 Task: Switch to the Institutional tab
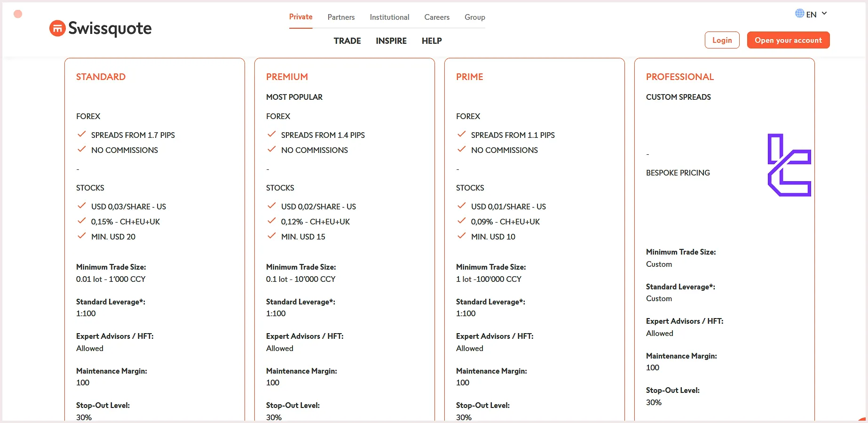pyautogui.click(x=389, y=17)
